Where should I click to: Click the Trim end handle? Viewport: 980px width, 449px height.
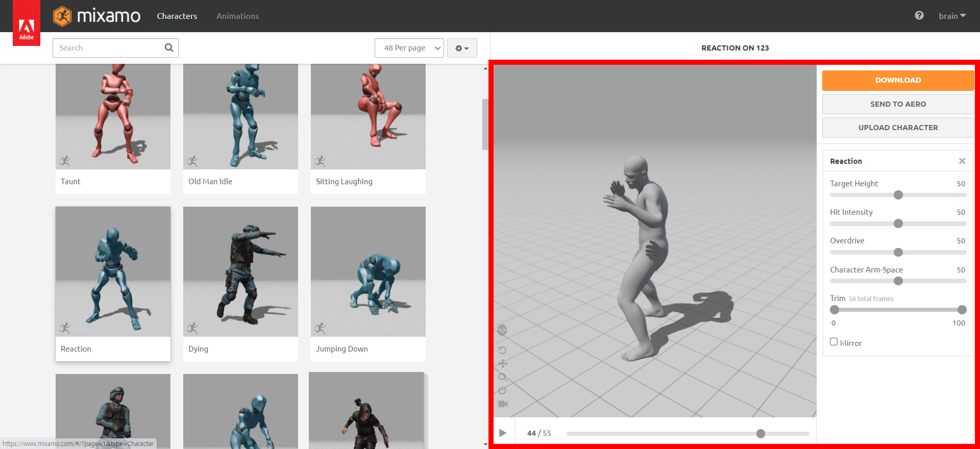[x=962, y=310]
